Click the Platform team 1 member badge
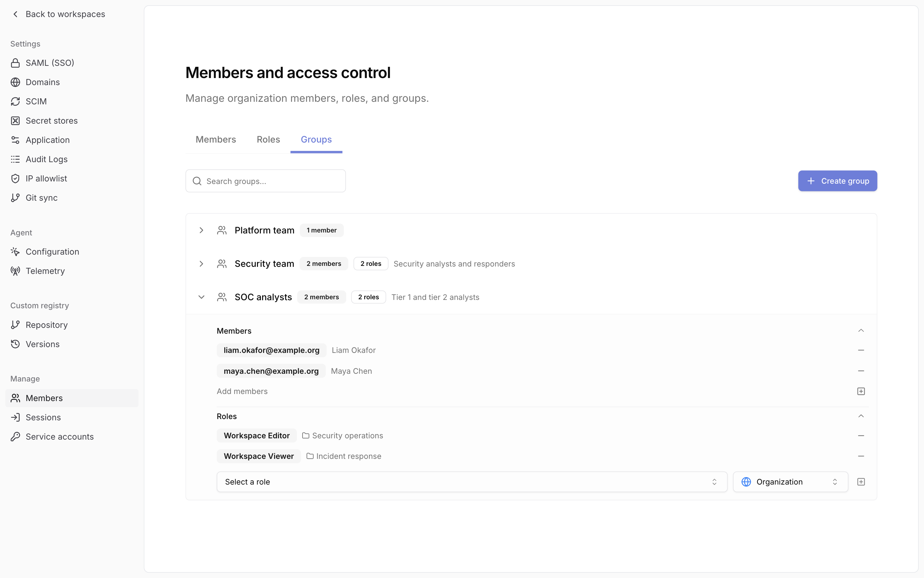The height and width of the screenshot is (578, 924). (x=321, y=230)
